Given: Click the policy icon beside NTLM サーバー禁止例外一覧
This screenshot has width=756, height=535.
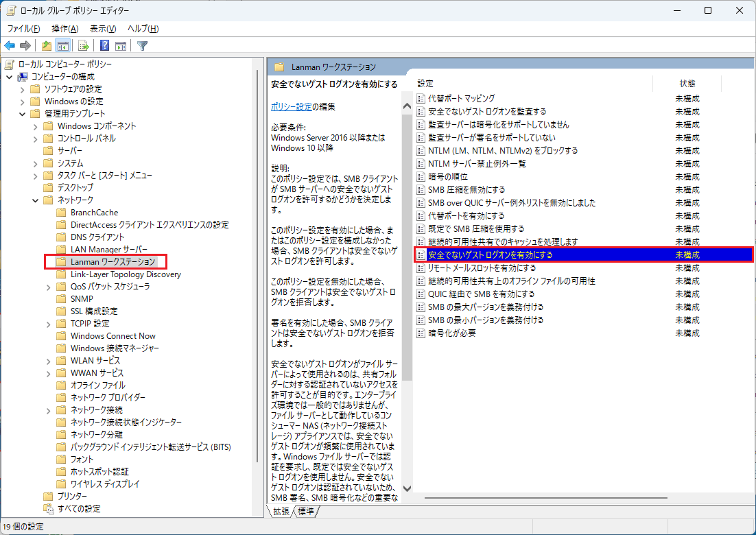Looking at the screenshot, I should [x=421, y=163].
